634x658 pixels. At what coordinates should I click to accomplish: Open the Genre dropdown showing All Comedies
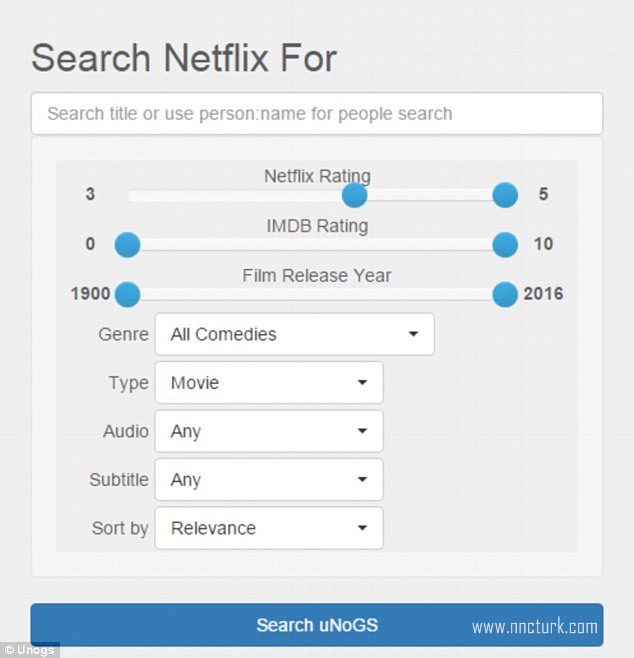(x=295, y=334)
